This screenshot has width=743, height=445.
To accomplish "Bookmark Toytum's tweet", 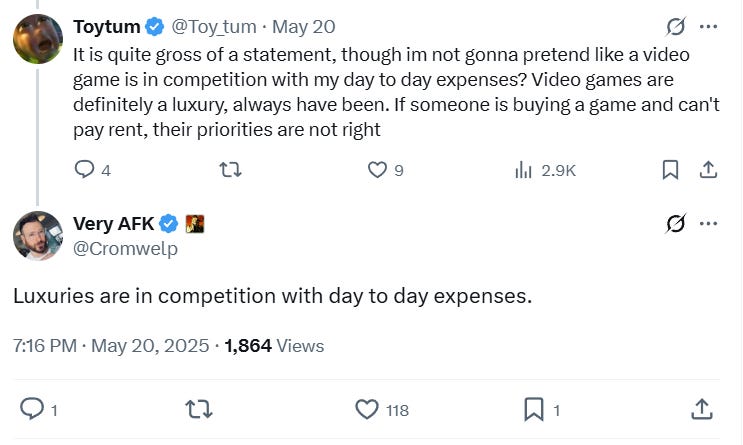I will (671, 170).
